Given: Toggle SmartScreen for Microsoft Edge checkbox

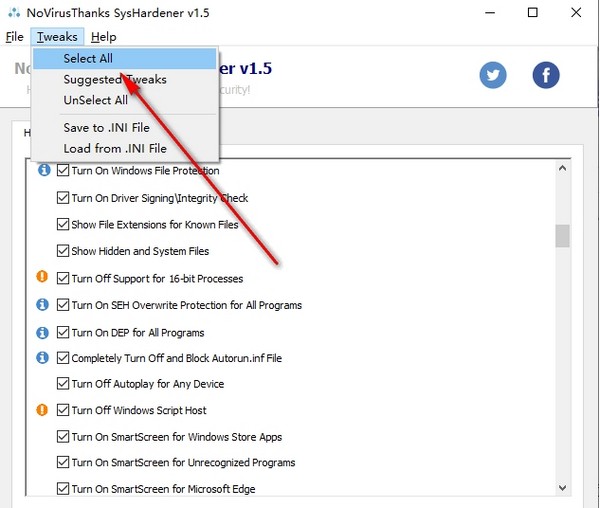Looking at the screenshot, I should coord(63,488).
